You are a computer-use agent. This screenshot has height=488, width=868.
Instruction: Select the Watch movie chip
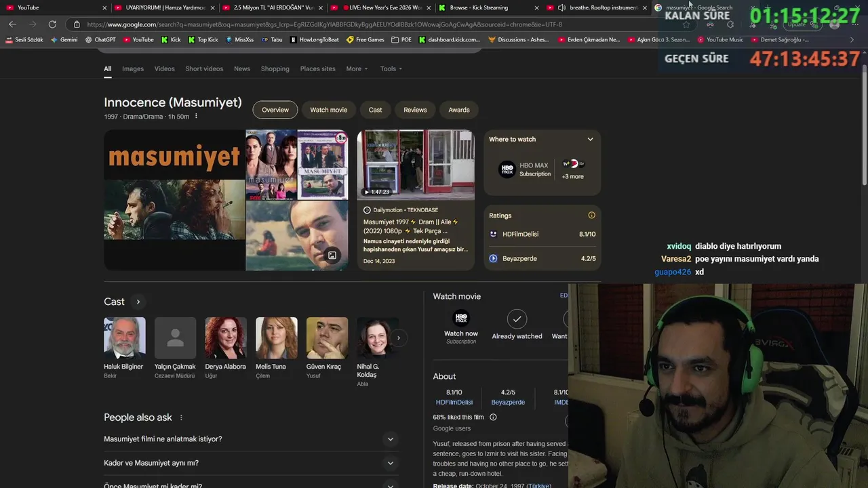[x=328, y=110]
